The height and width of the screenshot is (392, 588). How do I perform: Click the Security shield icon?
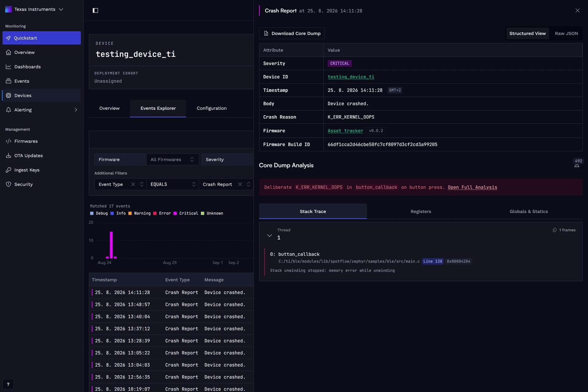pos(8,184)
